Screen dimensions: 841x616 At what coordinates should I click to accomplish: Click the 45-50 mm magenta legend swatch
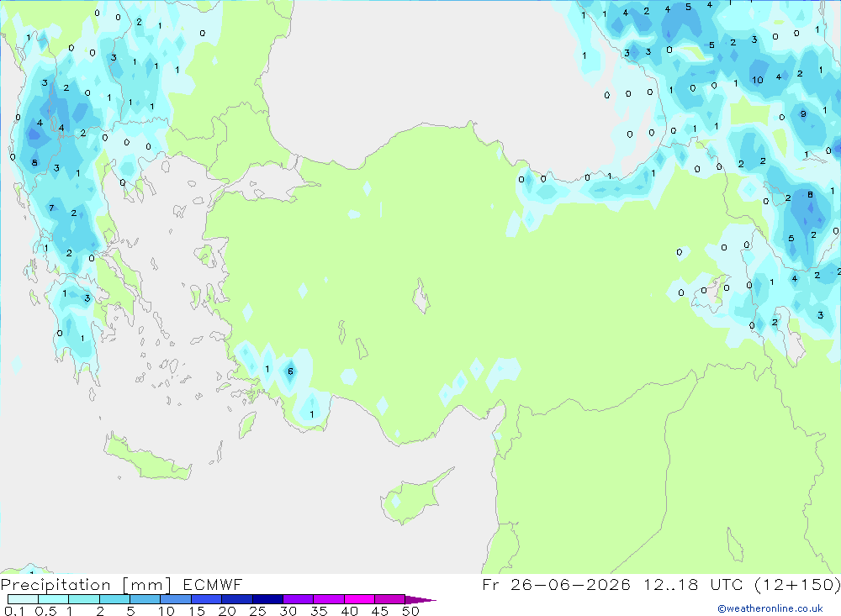(x=389, y=599)
